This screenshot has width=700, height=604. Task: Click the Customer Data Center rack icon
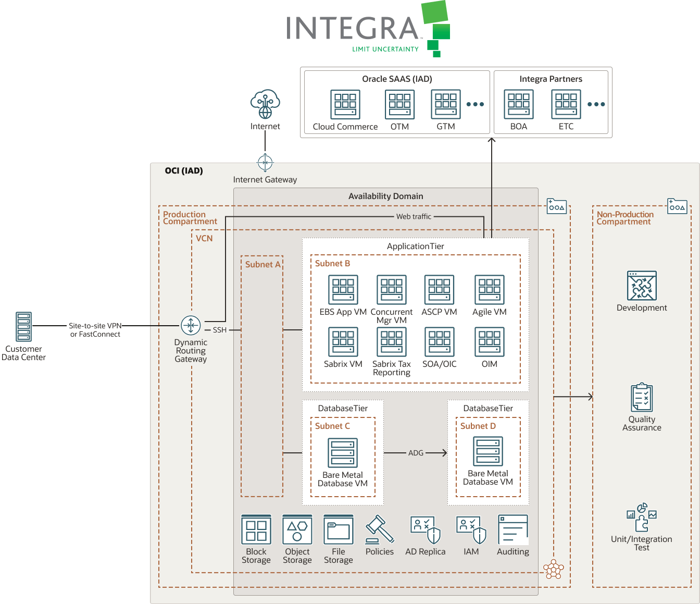[24, 327]
